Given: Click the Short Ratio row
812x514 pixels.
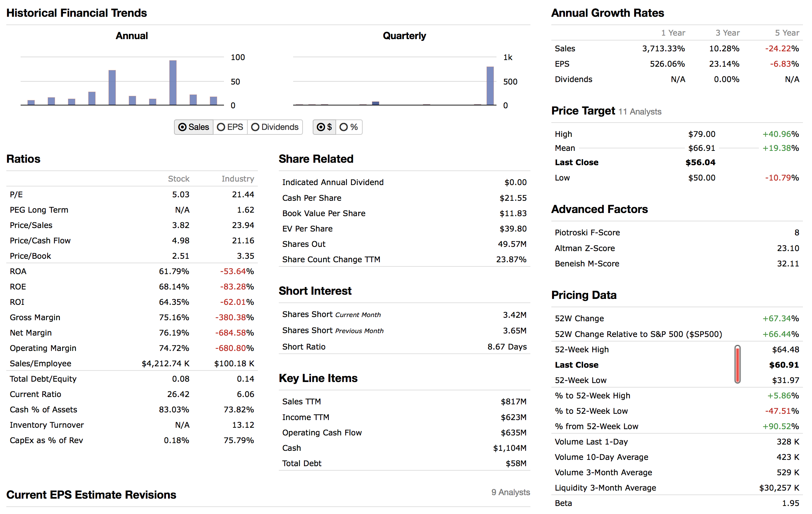Looking at the screenshot, I should point(304,347).
